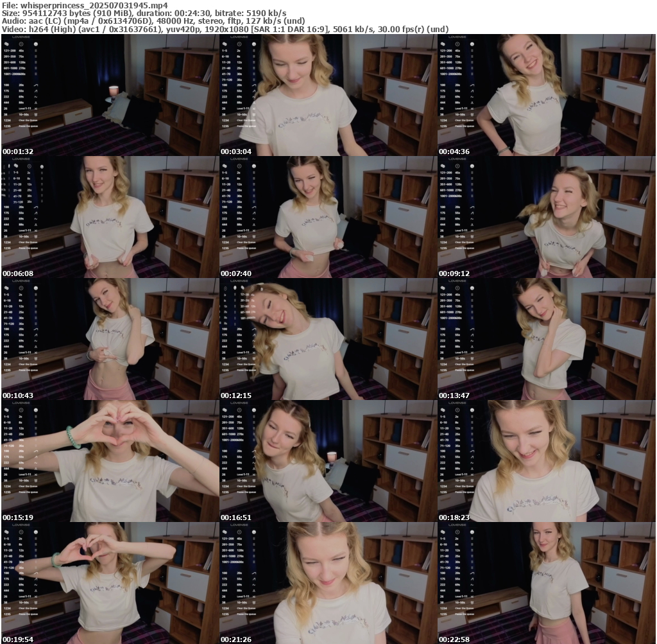The width and height of the screenshot is (657, 644).
Task: Choose the frame thumbnail at 00:12:15
Action: coord(328,339)
